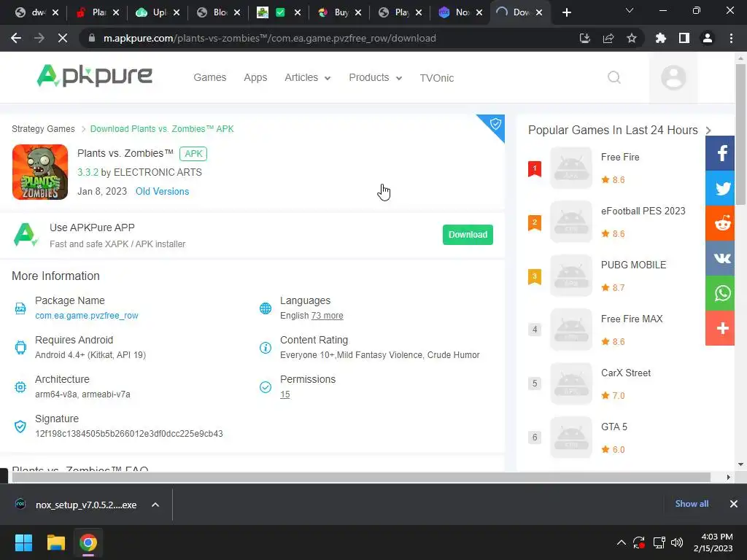The height and width of the screenshot is (560, 747).
Task: Open '73 more' languages link
Action: point(328,315)
